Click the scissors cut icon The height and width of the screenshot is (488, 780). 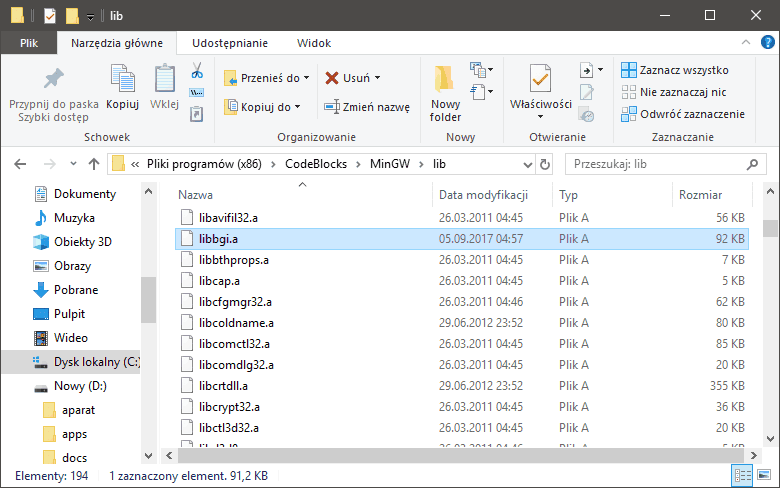coord(197,71)
